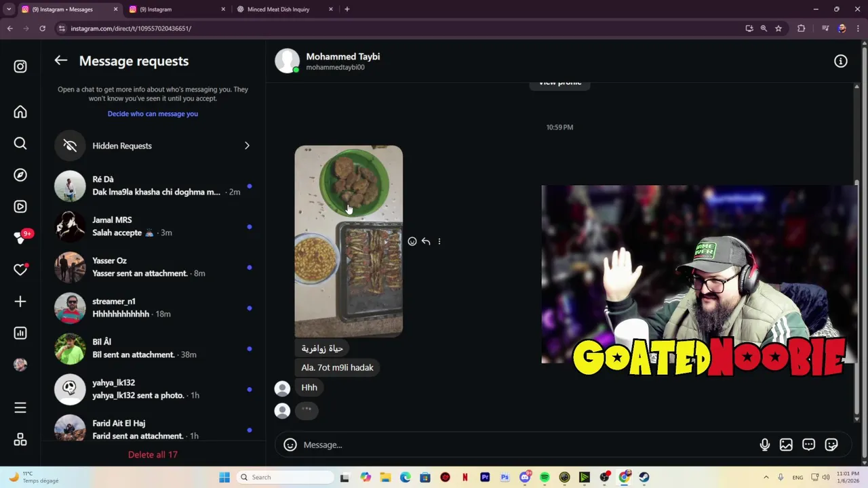React to photo with emoji icon
This screenshot has width=868, height=488.
pos(412,241)
